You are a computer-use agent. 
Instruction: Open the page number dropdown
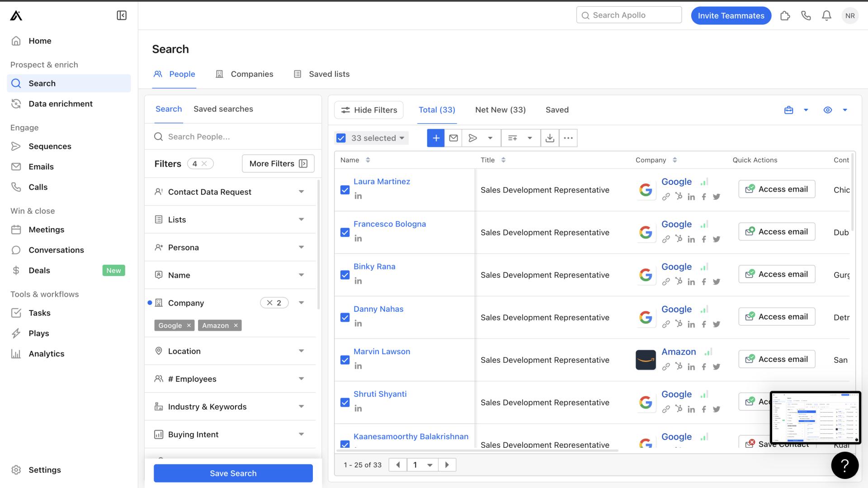[423, 465]
